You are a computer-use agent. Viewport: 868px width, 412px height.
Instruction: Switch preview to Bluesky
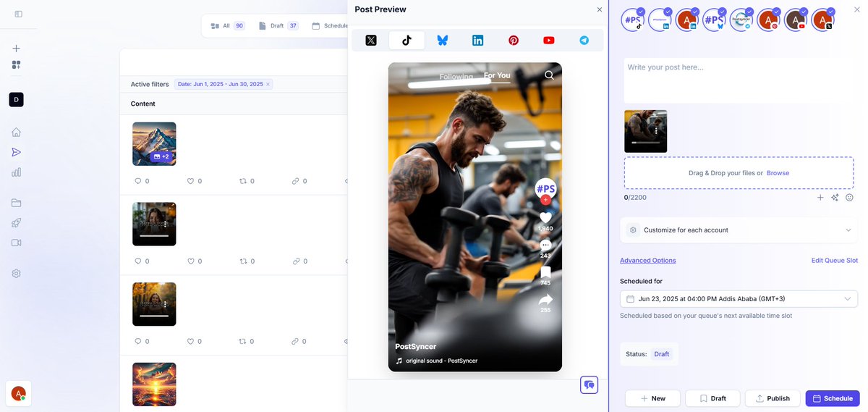click(x=442, y=41)
